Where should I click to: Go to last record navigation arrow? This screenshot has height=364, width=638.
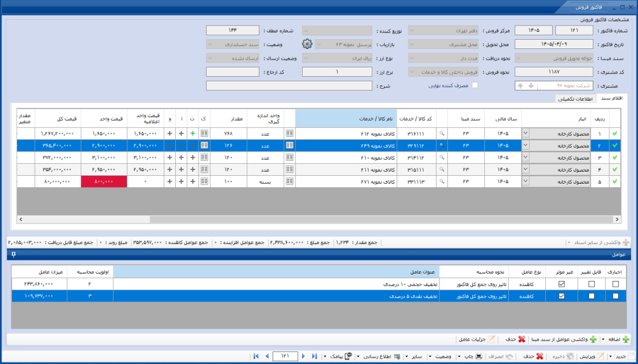tap(314, 356)
